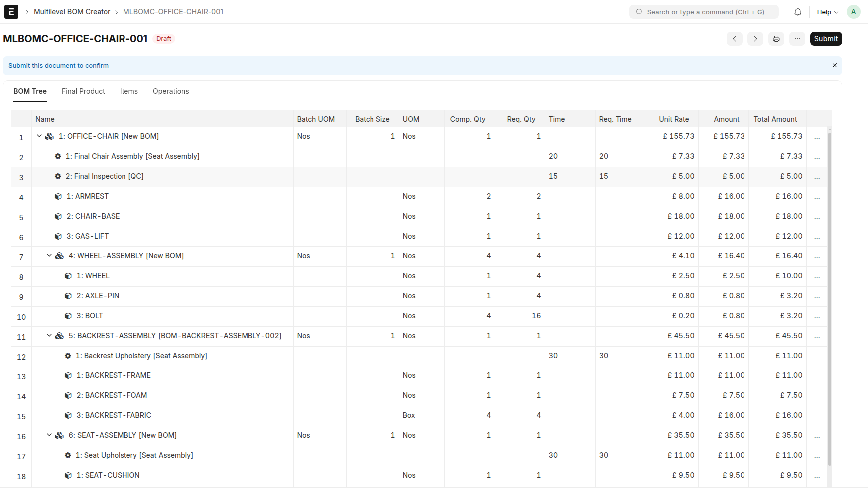Open the Multilevel BOM Creator breadcrumb link
This screenshot has height=488, width=868.
pos(72,11)
